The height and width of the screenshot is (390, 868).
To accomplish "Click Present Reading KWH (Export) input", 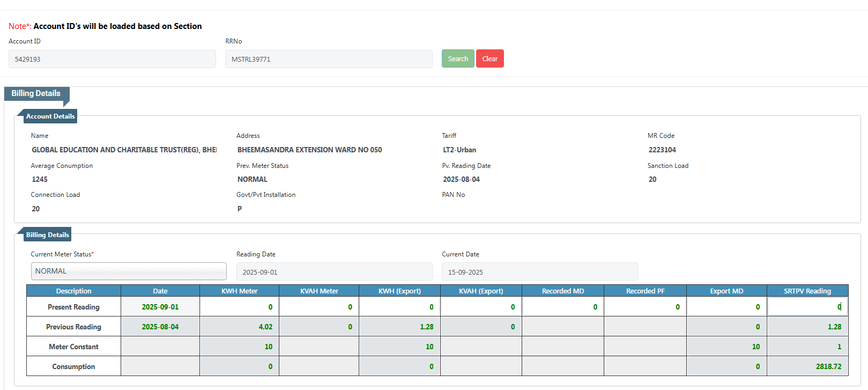I will pos(399,307).
